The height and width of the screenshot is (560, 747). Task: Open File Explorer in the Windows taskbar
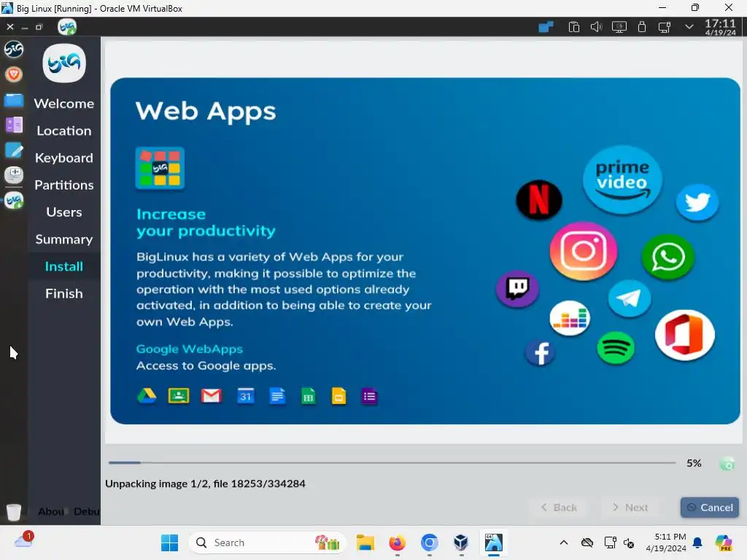(365, 542)
